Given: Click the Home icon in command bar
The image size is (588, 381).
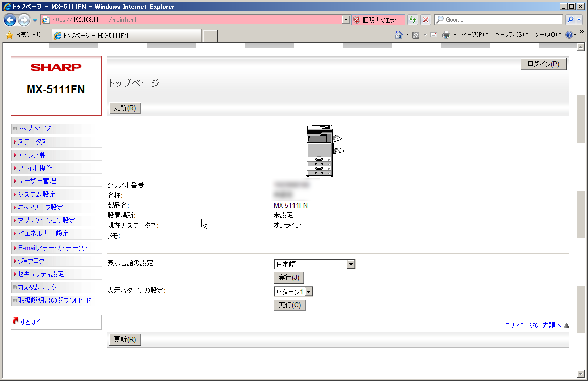Looking at the screenshot, I should pyautogui.click(x=398, y=35).
